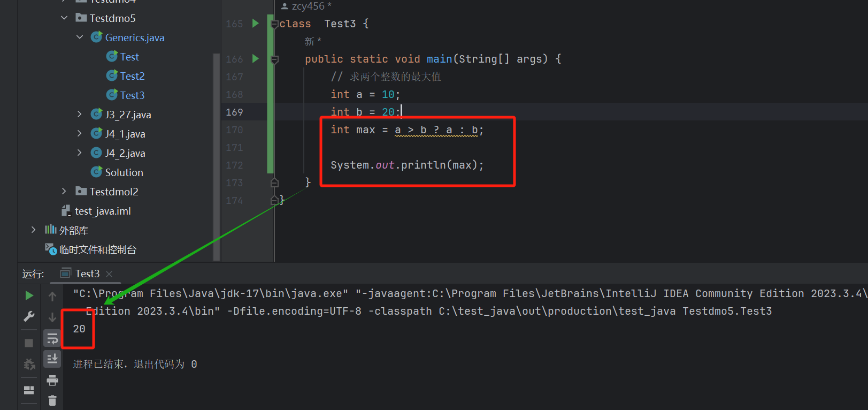Select J4_1.java file
This screenshot has width=868, height=410.
[x=125, y=134]
